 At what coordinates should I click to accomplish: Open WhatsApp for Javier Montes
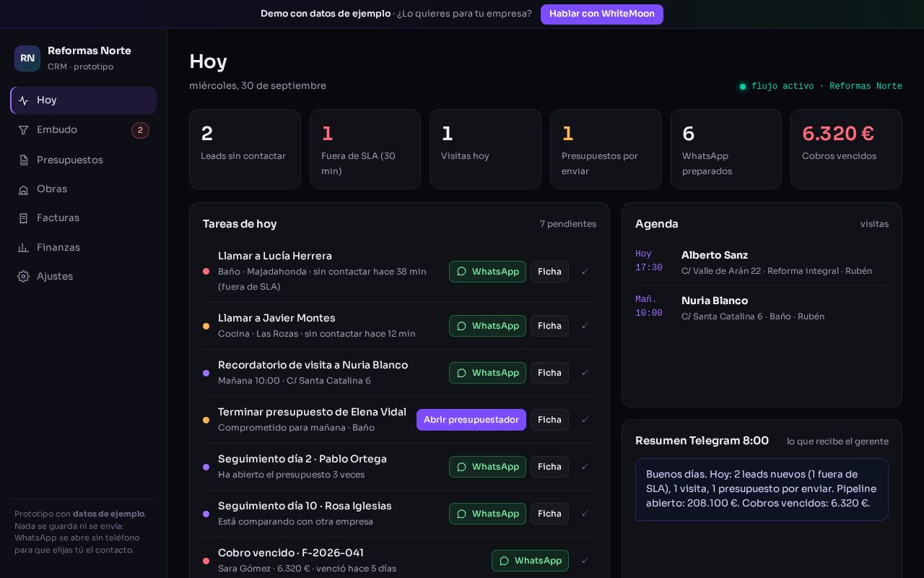[487, 326]
